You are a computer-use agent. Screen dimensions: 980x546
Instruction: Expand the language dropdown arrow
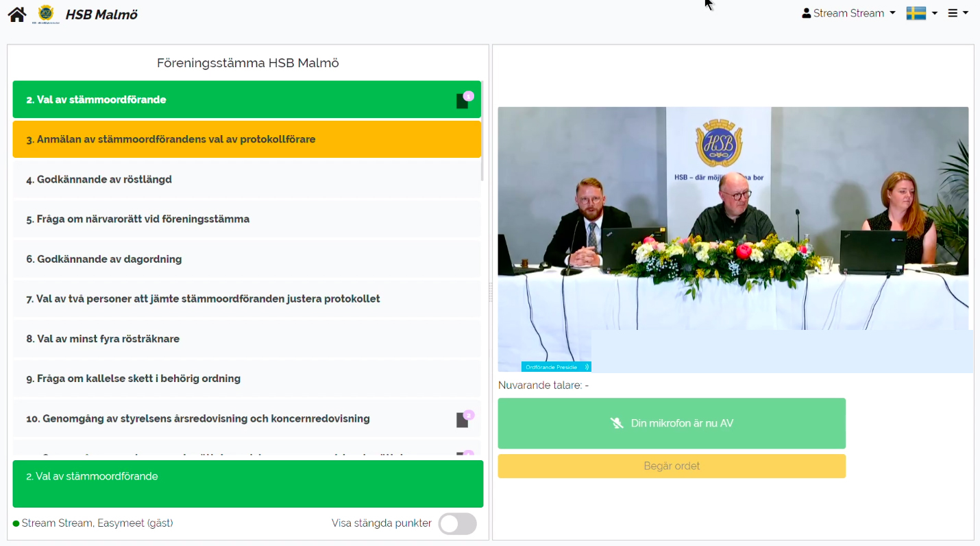[934, 13]
